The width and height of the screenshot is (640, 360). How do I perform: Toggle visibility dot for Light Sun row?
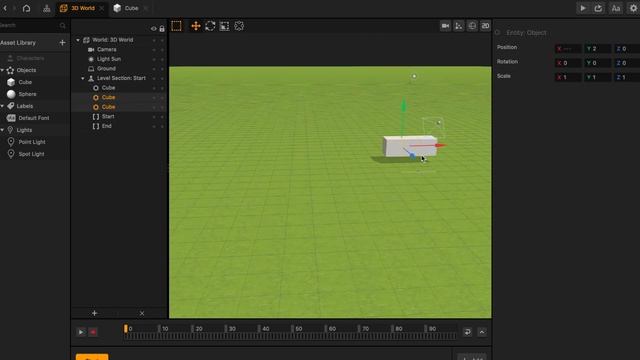pyautogui.click(x=154, y=59)
